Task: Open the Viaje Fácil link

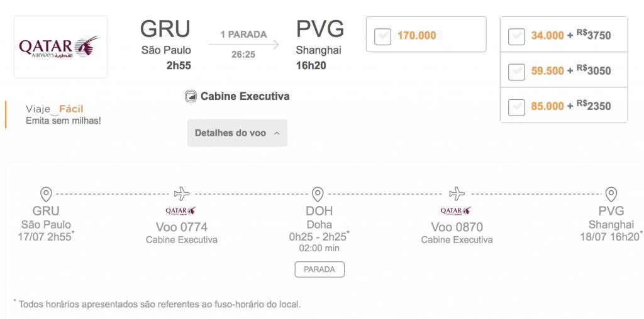Action: [54, 109]
